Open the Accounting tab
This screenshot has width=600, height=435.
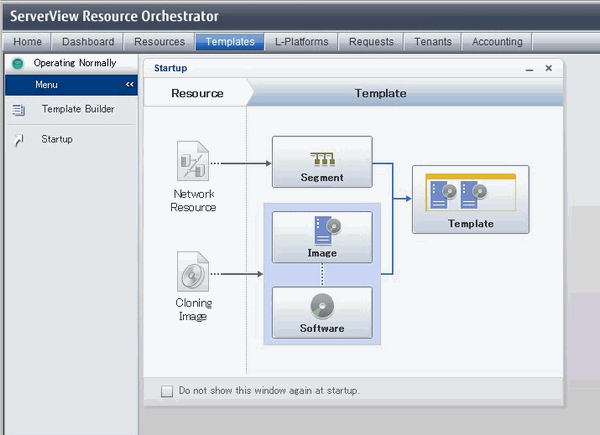point(497,42)
